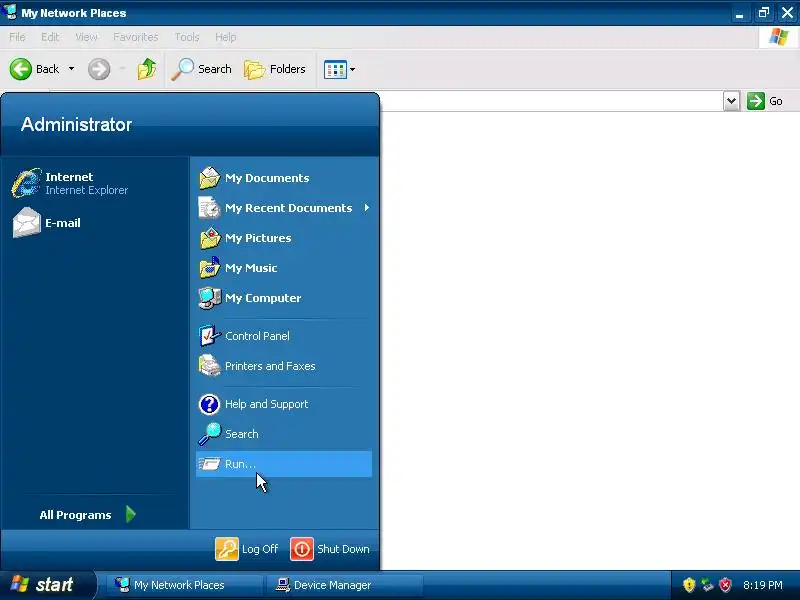Open Control Panel
The width and height of the screenshot is (800, 600).
pyautogui.click(x=284, y=336)
